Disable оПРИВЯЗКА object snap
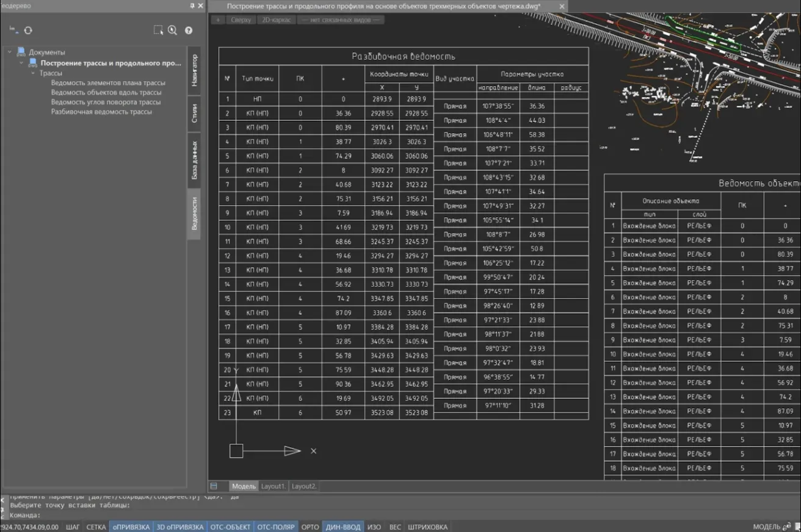The height and width of the screenshot is (532, 801). (x=131, y=527)
